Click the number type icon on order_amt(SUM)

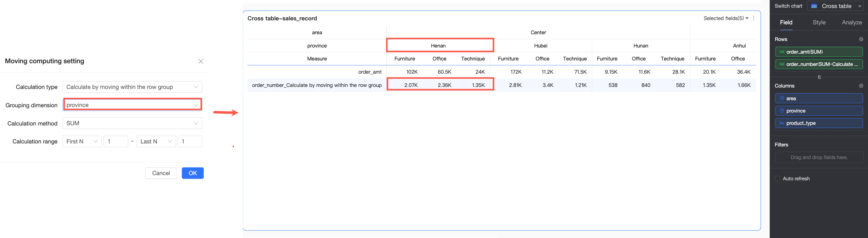click(x=782, y=52)
